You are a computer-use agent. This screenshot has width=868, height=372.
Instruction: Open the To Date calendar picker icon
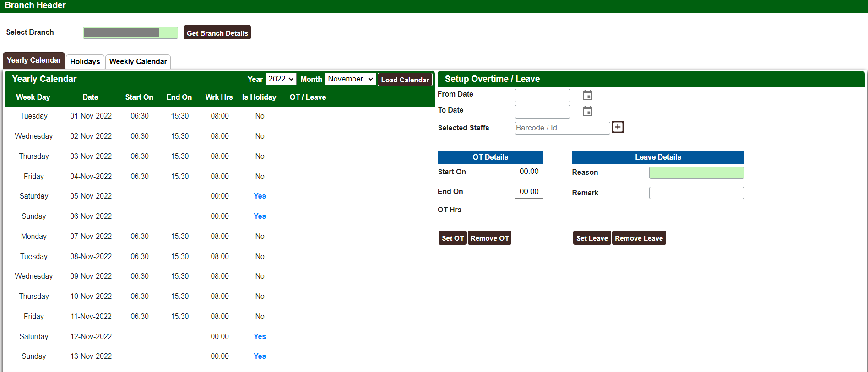[x=587, y=111]
